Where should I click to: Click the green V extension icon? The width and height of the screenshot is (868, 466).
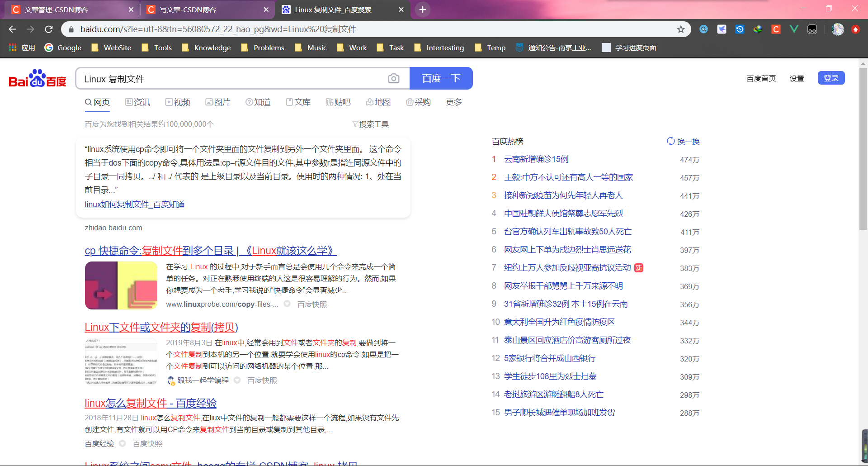(x=794, y=29)
